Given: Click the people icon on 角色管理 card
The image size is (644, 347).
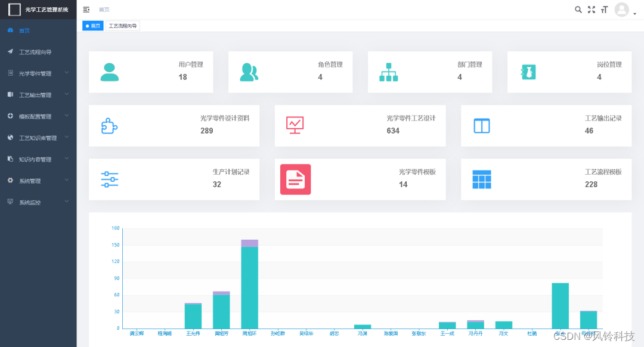Looking at the screenshot, I should [x=249, y=72].
